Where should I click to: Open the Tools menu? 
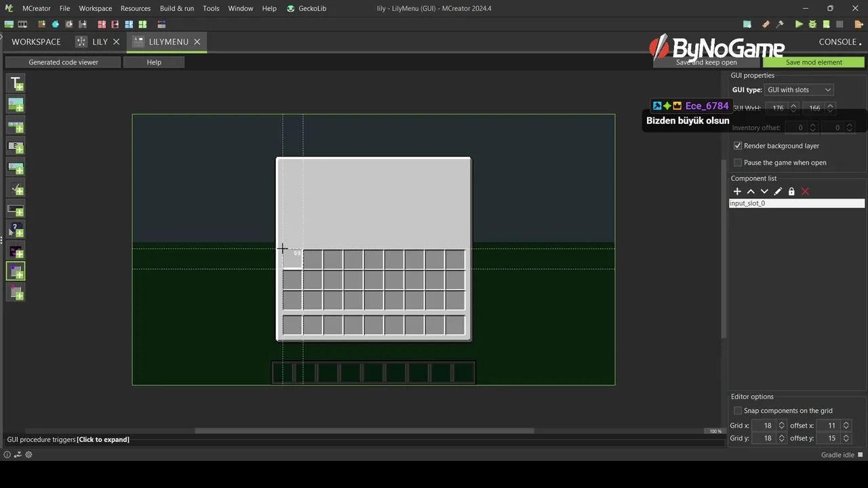pos(211,8)
